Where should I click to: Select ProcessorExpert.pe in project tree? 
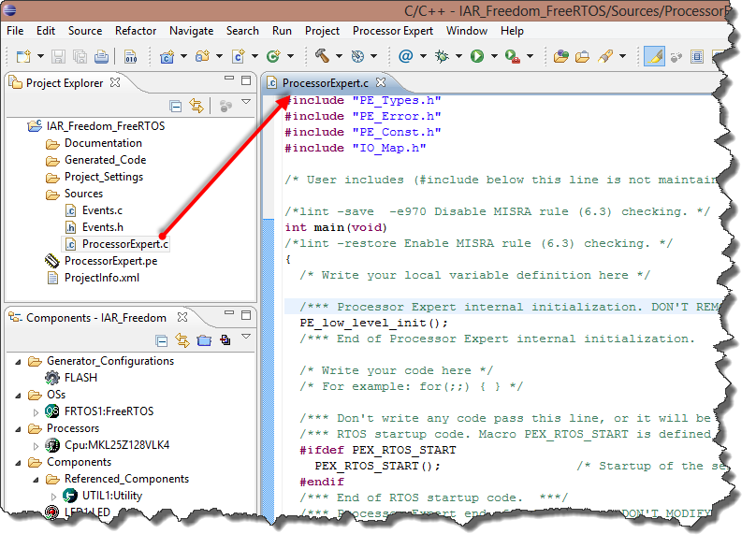[x=109, y=261]
